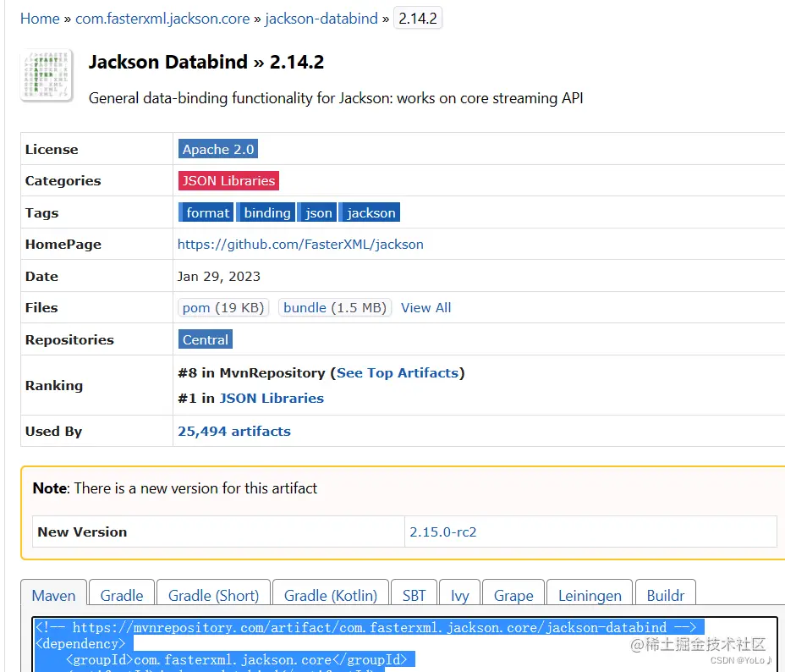Open 25,494 artifacts used-by link
785x672 pixels.
click(234, 431)
